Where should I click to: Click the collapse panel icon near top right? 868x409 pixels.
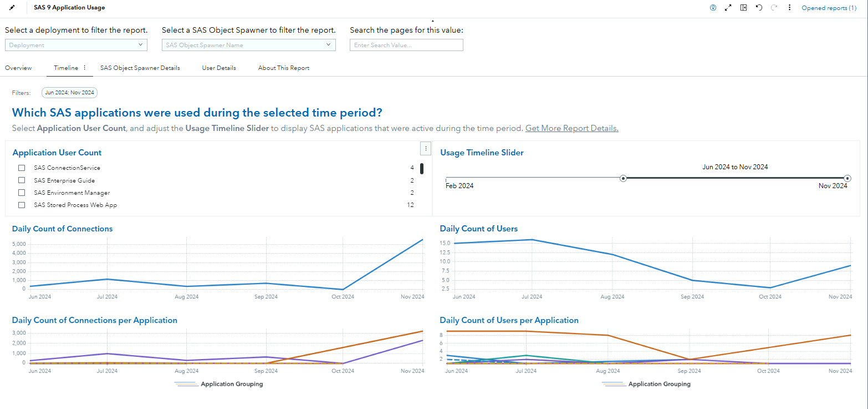(743, 7)
